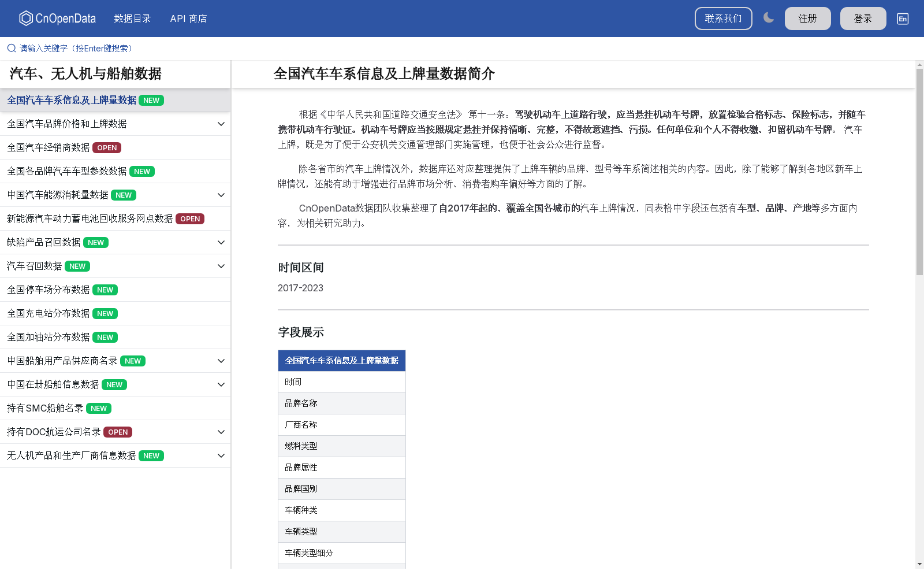Click the 2017-2023 time range text
Viewport: 924px width, 578px height.
pyautogui.click(x=300, y=288)
